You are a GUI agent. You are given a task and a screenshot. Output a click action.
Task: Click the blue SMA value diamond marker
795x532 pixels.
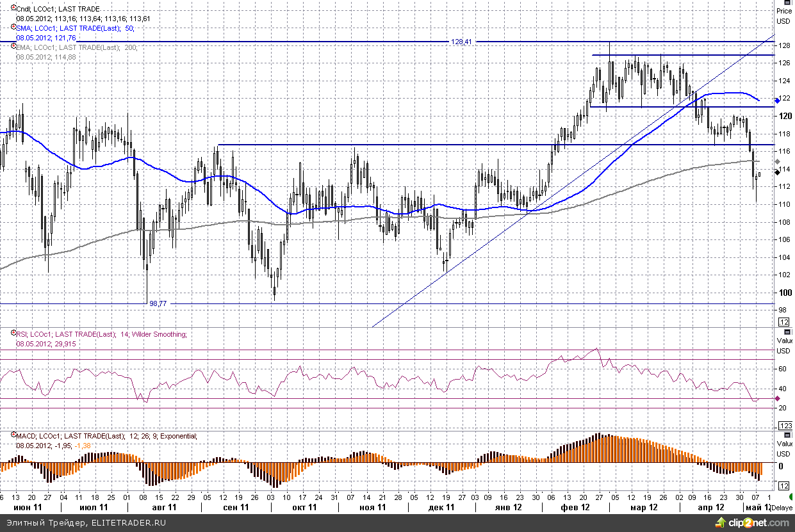click(777, 101)
